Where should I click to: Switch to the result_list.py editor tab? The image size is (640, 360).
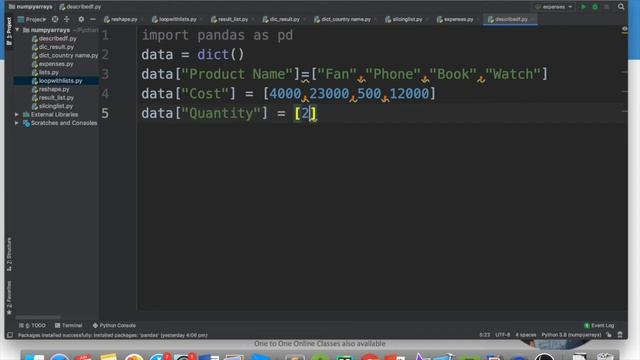click(x=232, y=19)
